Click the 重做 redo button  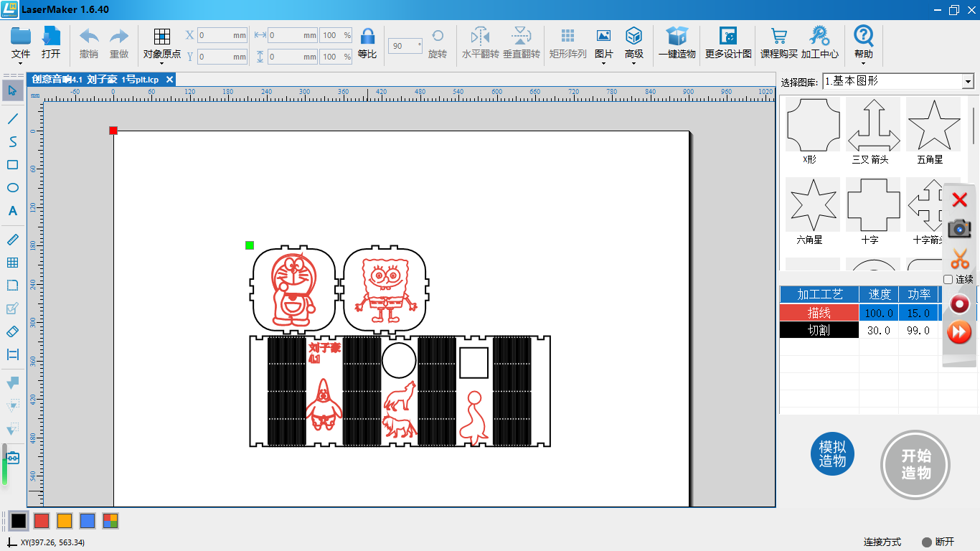click(119, 42)
